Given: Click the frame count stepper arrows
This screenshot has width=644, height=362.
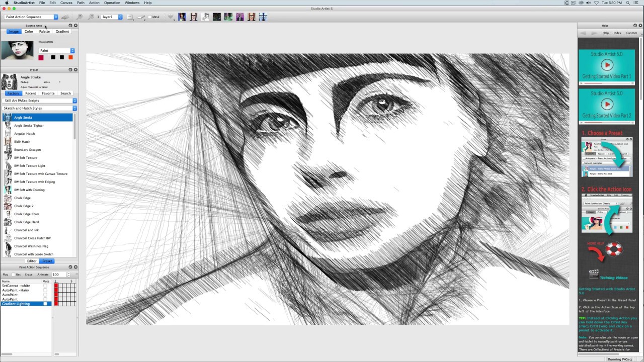Looking at the screenshot, I should (69, 275).
